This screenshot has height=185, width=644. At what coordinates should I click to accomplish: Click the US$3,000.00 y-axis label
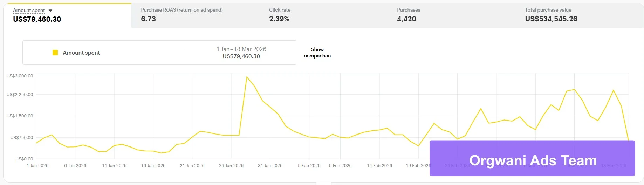click(20, 76)
